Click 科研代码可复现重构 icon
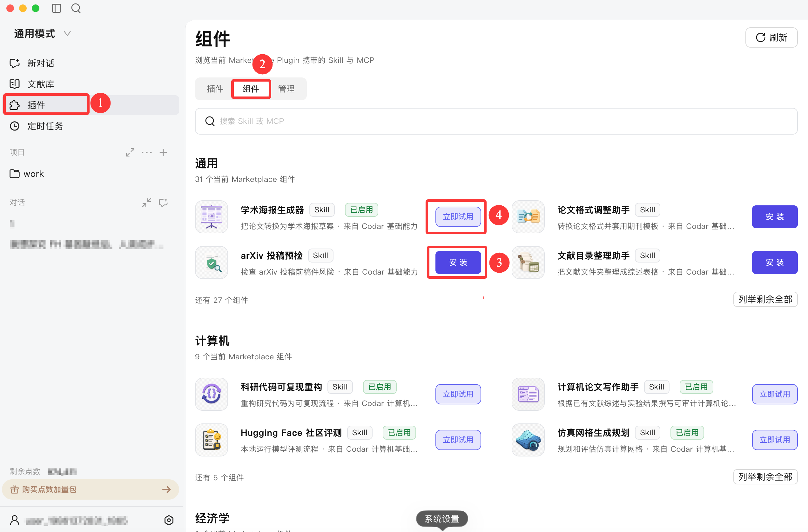This screenshot has width=808, height=532. 212,394
